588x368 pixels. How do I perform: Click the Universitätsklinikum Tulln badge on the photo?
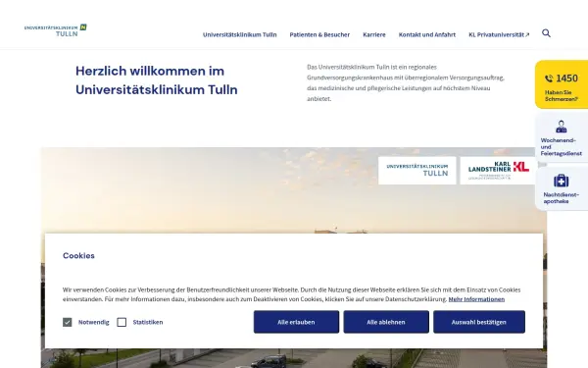(417, 171)
